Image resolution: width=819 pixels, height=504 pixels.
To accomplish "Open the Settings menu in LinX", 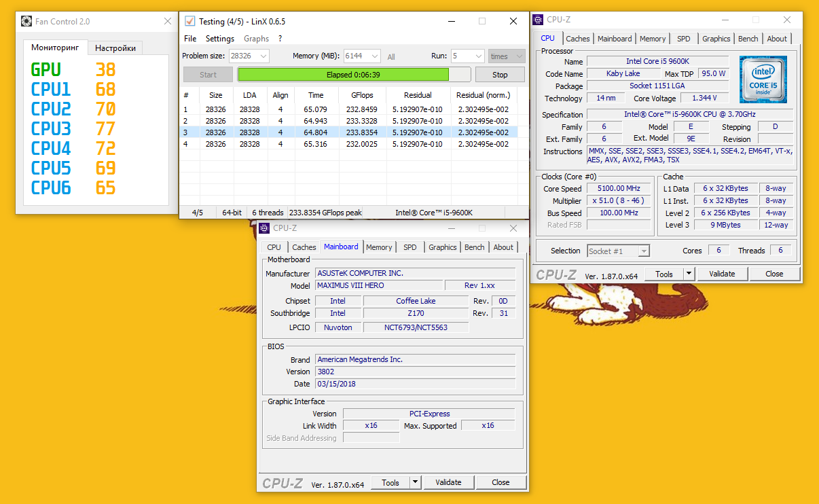I will click(x=220, y=39).
